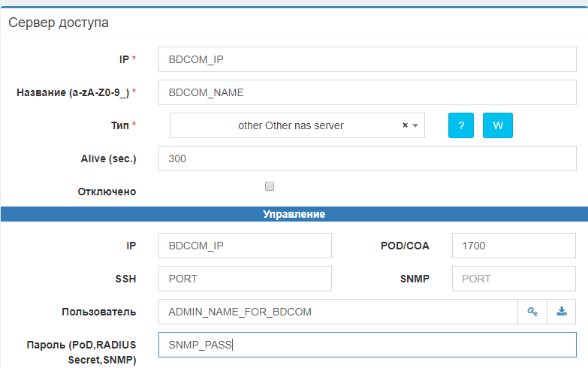Screen dimensions: 588x368
Task: Click the download icon next to the user field
Action: coord(562,312)
